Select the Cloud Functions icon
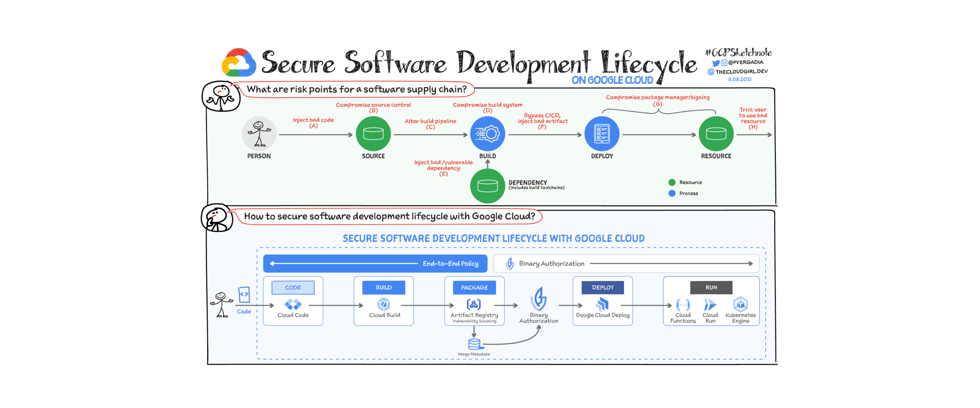This screenshot has width=980, height=408. [683, 304]
